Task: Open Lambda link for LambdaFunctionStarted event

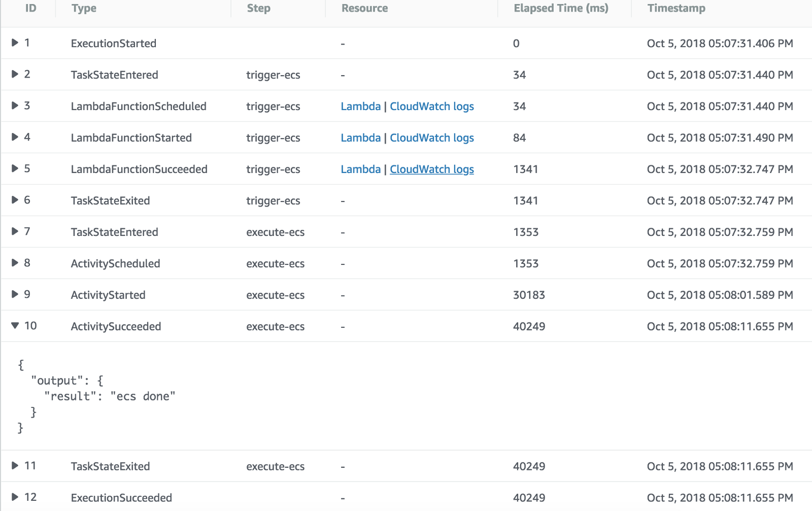Action: pos(360,138)
